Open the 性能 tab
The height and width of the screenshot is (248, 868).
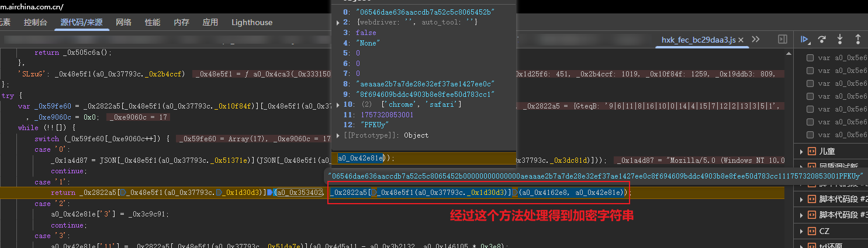coord(153,22)
